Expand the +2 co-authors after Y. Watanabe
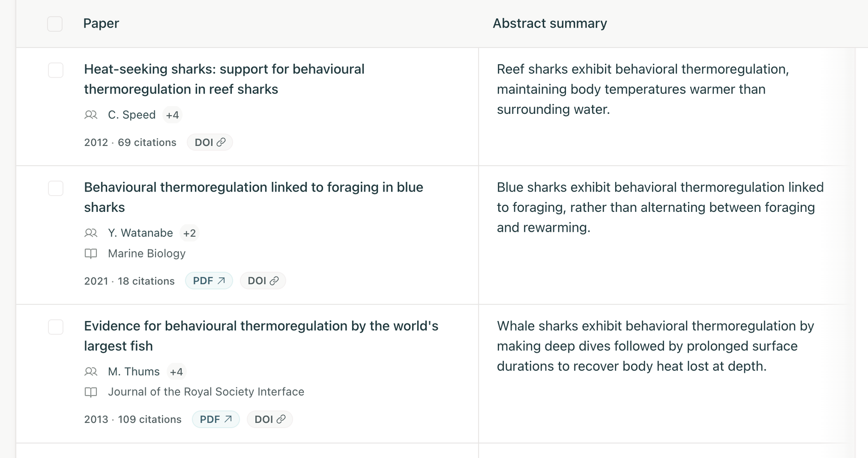 (x=189, y=233)
